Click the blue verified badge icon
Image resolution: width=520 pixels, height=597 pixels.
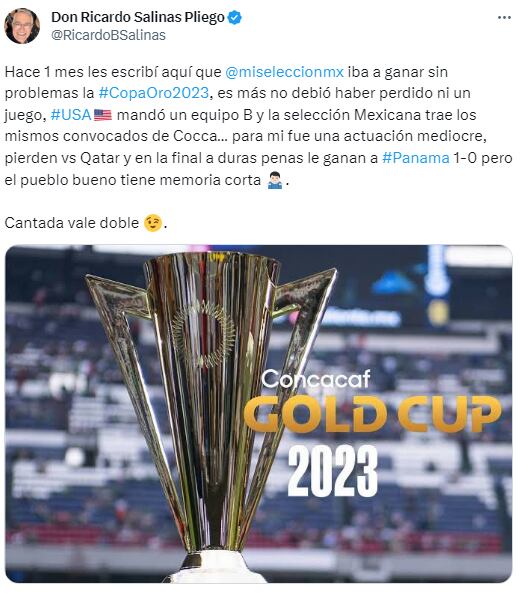(x=234, y=18)
